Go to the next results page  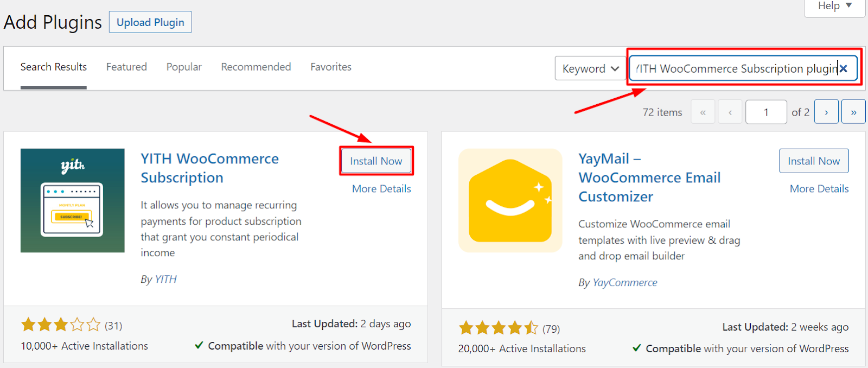[826, 112]
